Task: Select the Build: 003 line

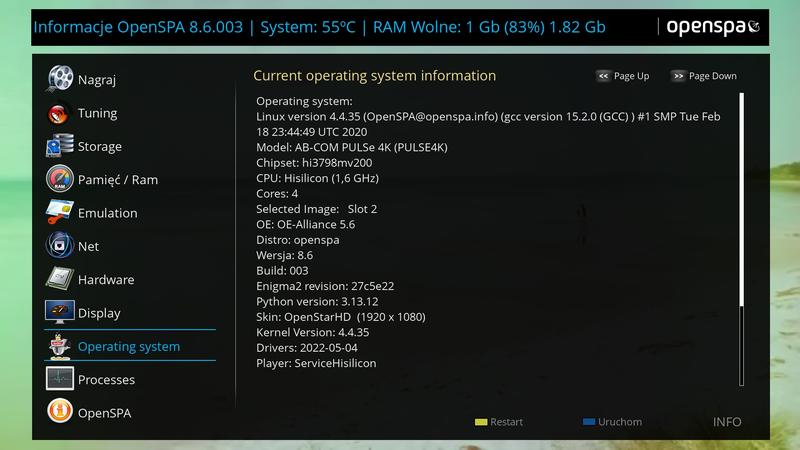Action: 282,270
